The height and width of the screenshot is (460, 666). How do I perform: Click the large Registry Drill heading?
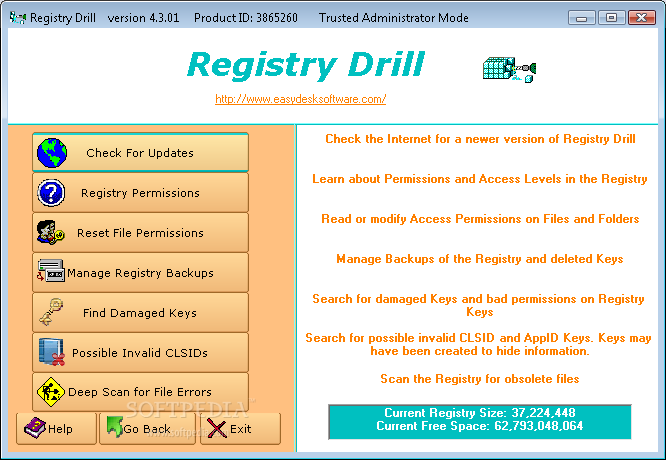click(305, 64)
